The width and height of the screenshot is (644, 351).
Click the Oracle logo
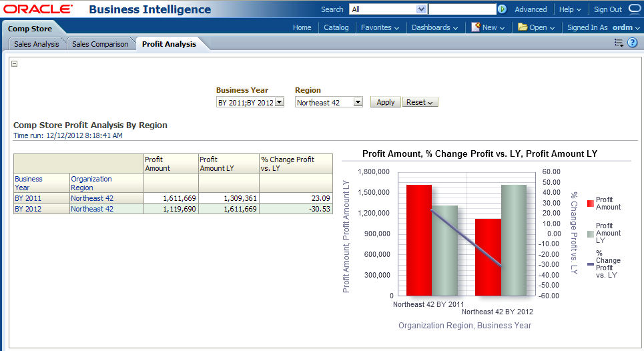(38, 9)
